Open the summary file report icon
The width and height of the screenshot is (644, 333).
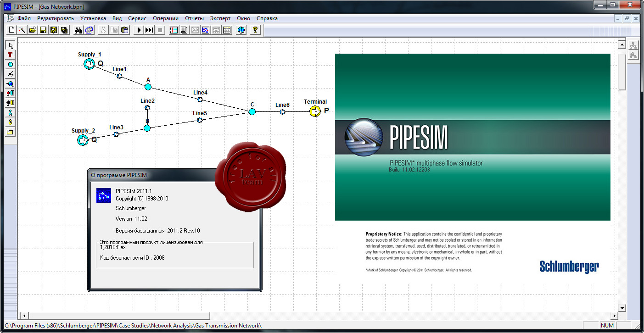click(x=174, y=30)
